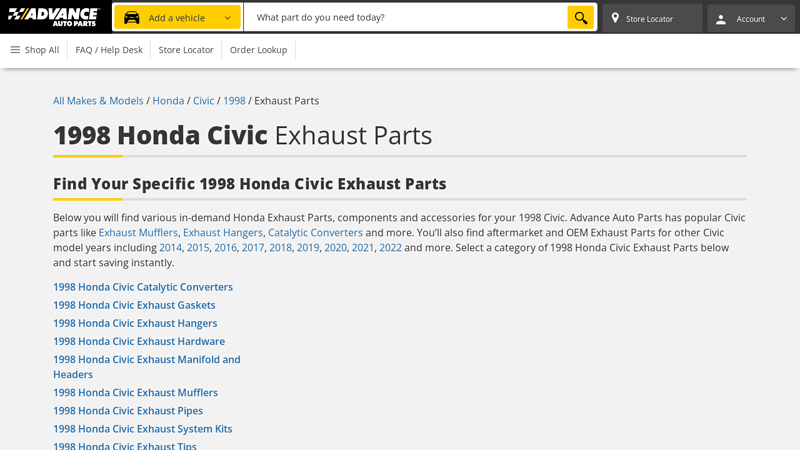Click the Advance Auto Parts logo

coord(54,17)
